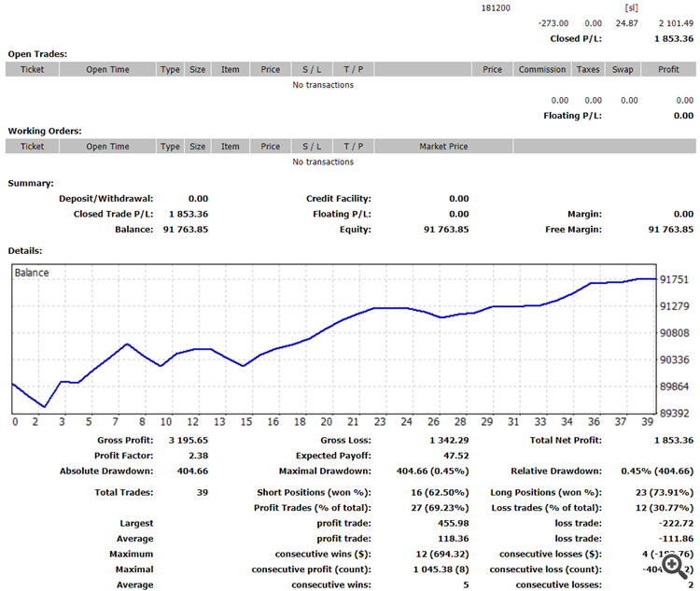Click the Gross Profit value 3 195.65
This screenshot has height=591, width=700.
point(189,441)
